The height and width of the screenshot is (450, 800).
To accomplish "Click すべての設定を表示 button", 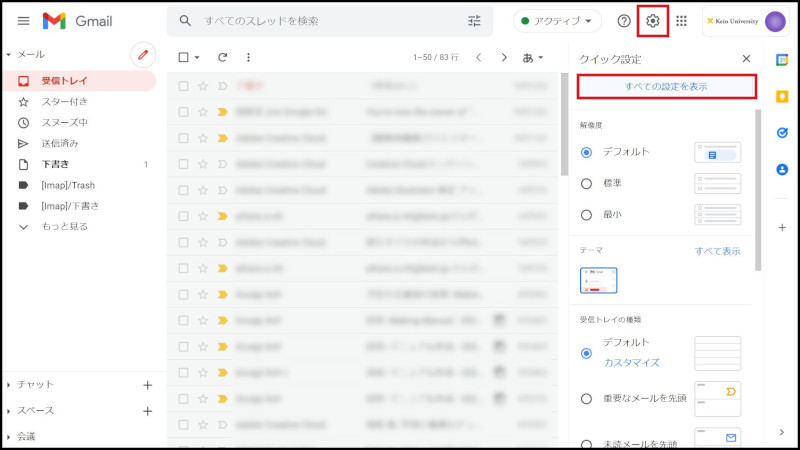I will tap(666, 87).
